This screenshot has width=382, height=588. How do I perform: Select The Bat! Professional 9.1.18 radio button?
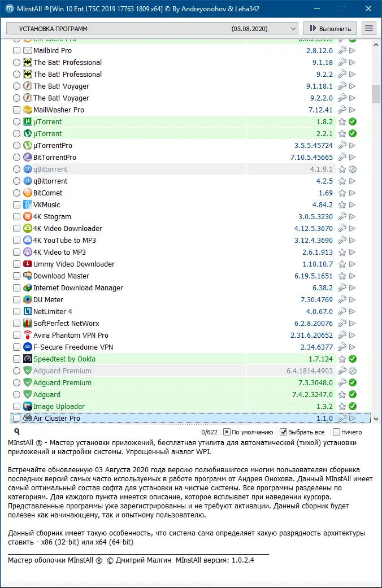point(16,62)
